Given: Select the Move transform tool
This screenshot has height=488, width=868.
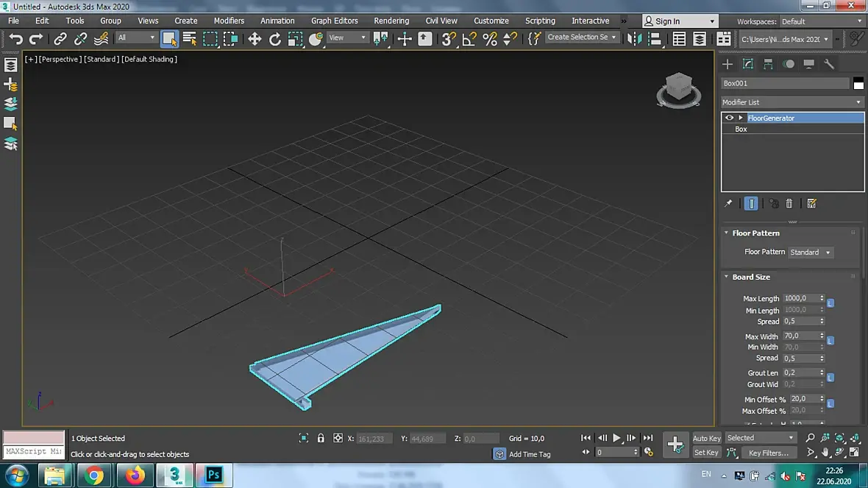Looking at the screenshot, I should [x=255, y=39].
